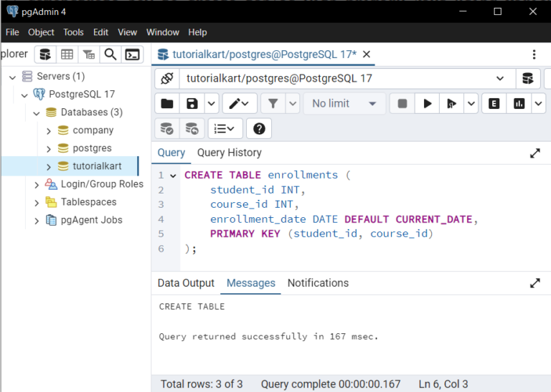551x392 pixels.
Task: Click the Explain Analyze chart icon
Action: [519, 103]
